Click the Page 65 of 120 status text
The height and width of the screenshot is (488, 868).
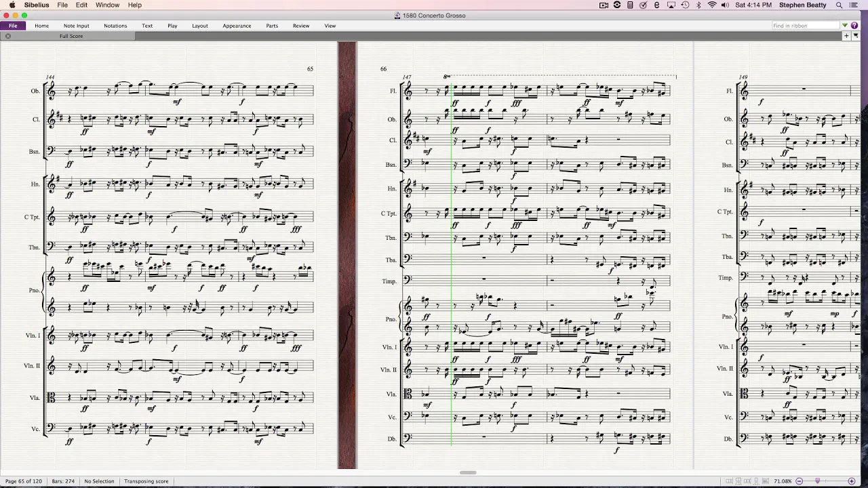click(x=24, y=481)
